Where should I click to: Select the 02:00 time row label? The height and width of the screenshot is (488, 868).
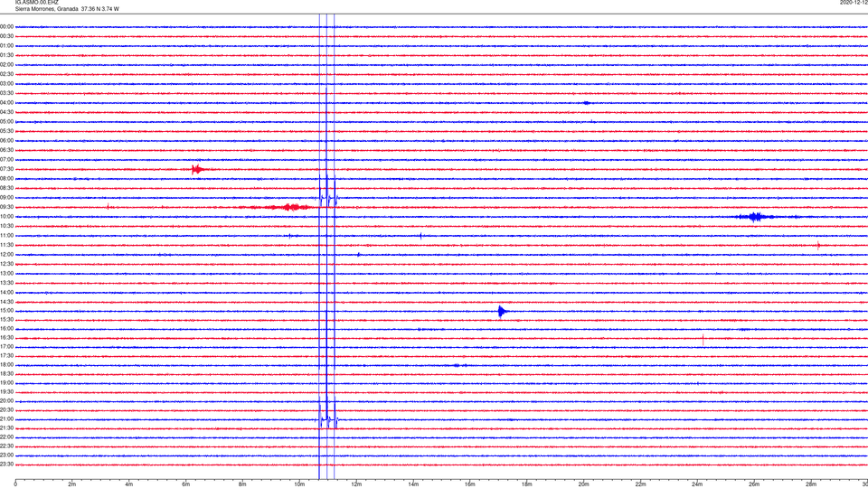[6, 65]
